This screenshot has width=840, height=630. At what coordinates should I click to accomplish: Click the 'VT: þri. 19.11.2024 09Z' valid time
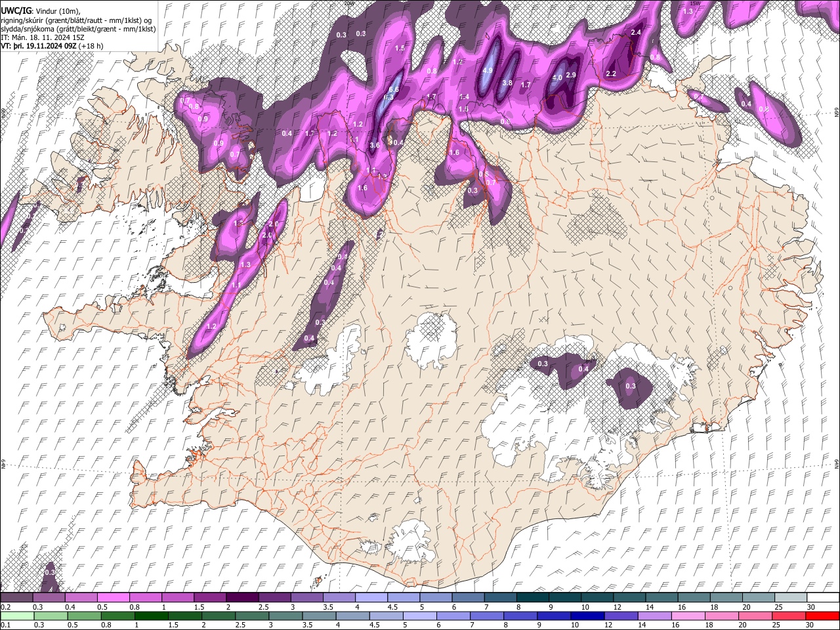tap(38, 46)
